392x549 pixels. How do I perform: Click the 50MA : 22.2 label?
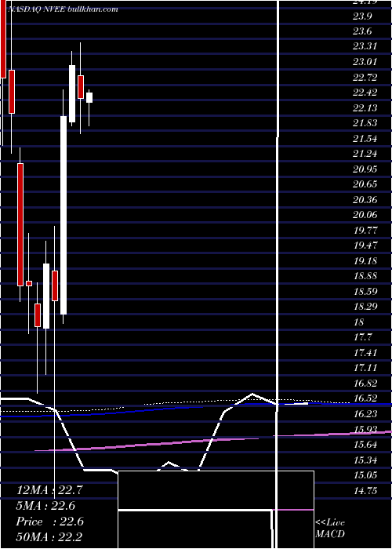click(x=49, y=536)
